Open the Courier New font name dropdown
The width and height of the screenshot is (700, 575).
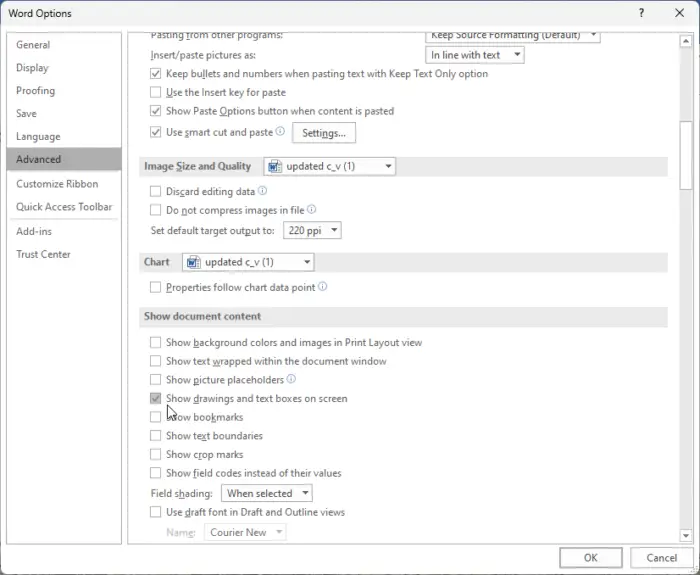point(245,532)
